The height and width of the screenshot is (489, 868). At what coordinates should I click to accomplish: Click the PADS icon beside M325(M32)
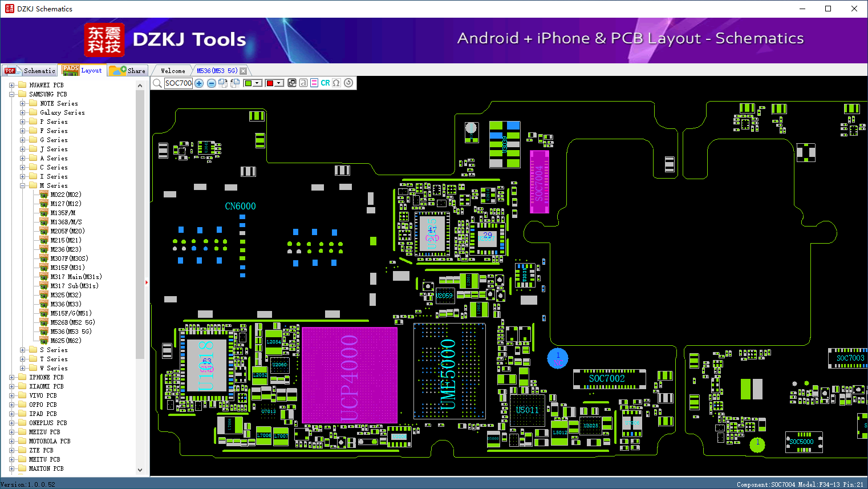(x=44, y=295)
